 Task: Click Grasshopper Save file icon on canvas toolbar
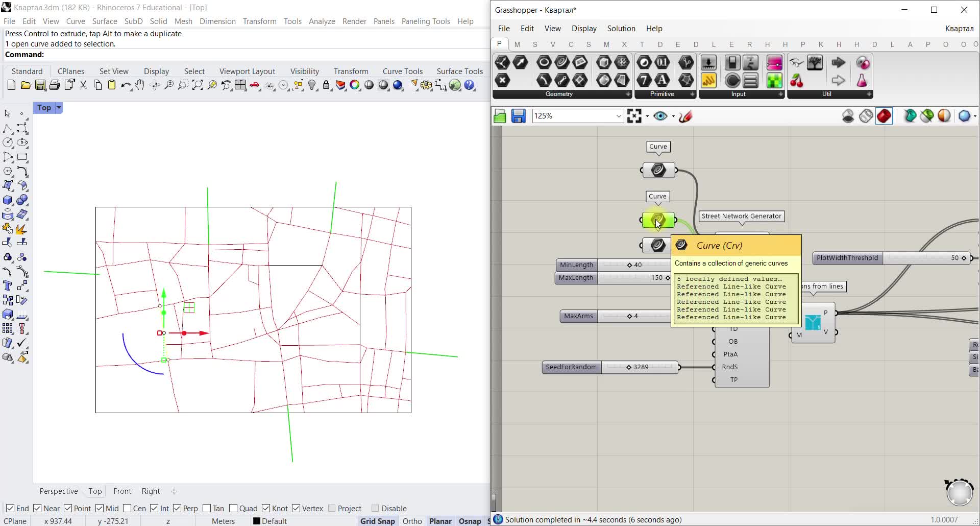[x=518, y=116]
